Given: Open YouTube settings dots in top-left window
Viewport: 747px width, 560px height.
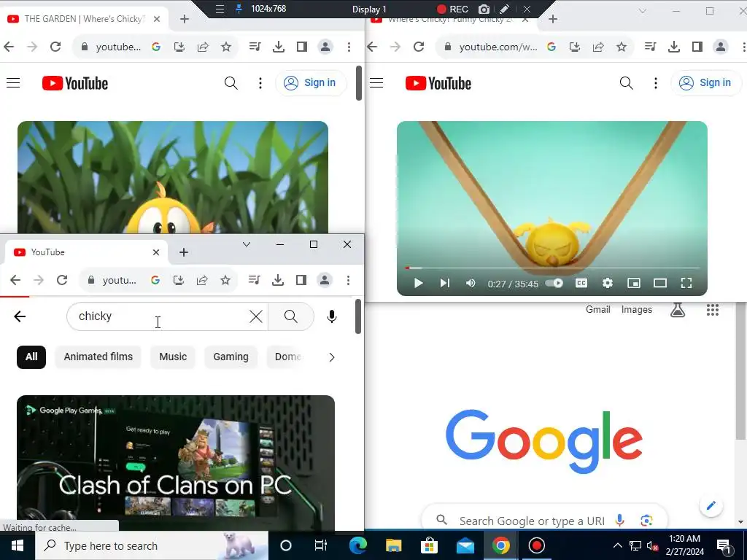Looking at the screenshot, I should point(260,83).
